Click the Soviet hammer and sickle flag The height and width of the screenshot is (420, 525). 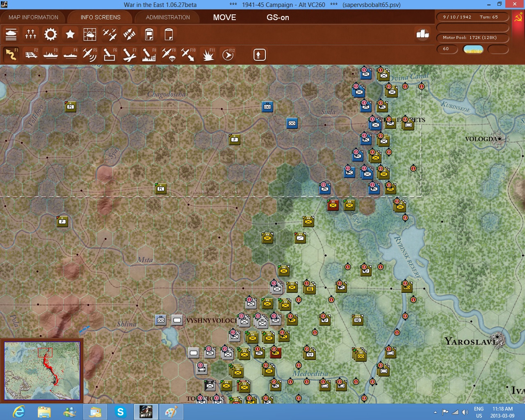pyautogui.click(x=518, y=17)
